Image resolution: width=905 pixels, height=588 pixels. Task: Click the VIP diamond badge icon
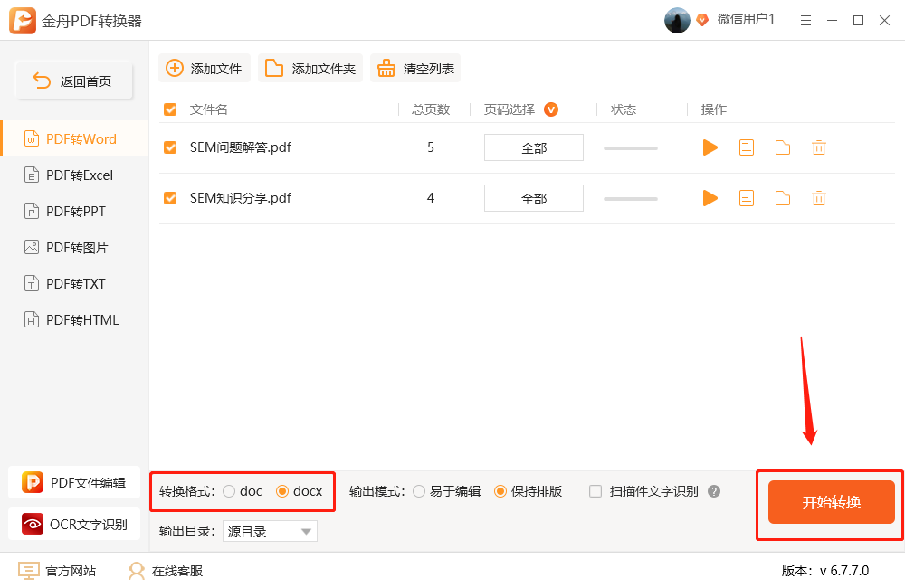click(702, 21)
